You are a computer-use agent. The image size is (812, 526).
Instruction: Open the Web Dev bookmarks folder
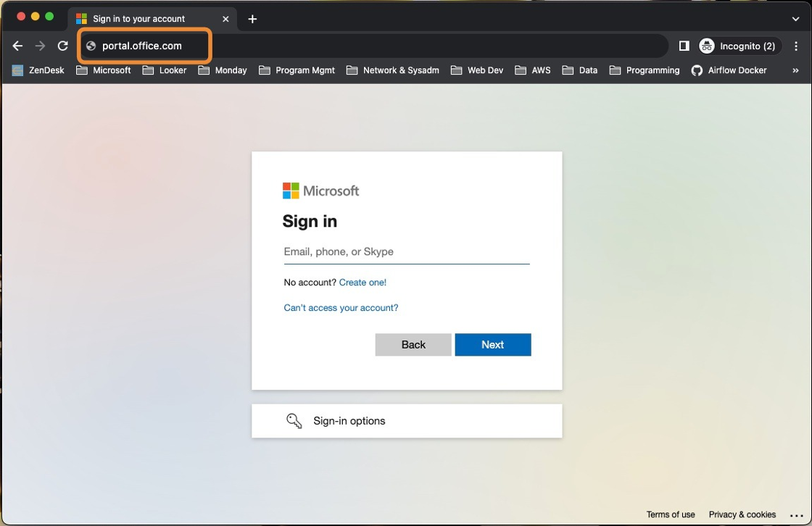(x=477, y=70)
